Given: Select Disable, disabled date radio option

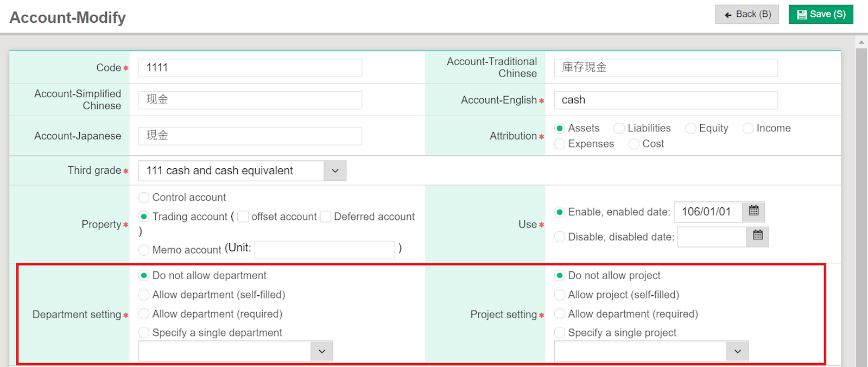Looking at the screenshot, I should [x=560, y=237].
